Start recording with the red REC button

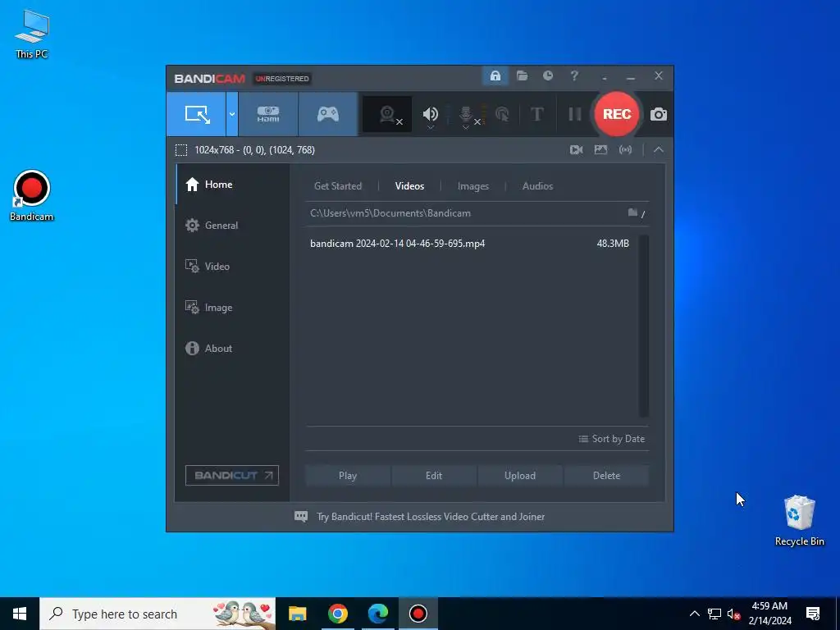pos(617,114)
